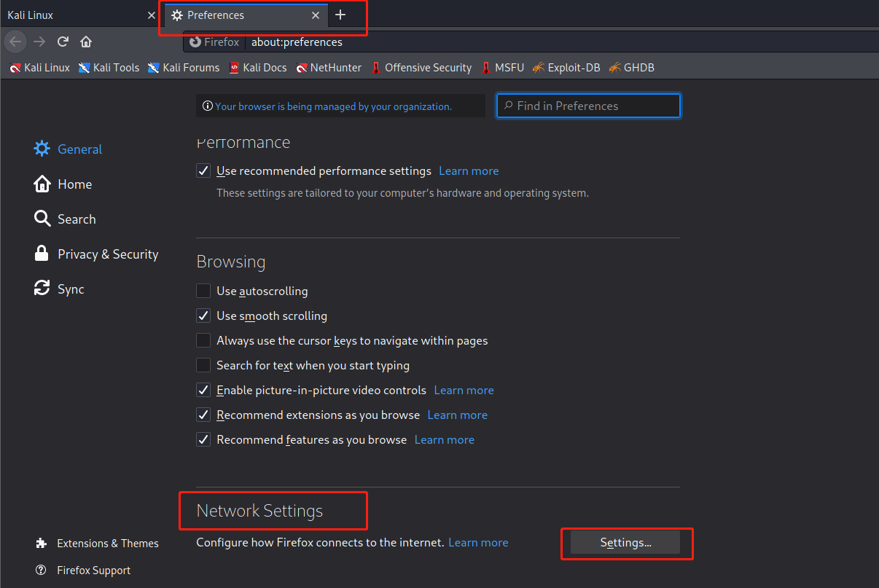Click the Network Settings heading
Image resolution: width=879 pixels, height=588 pixels.
pyautogui.click(x=259, y=511)
